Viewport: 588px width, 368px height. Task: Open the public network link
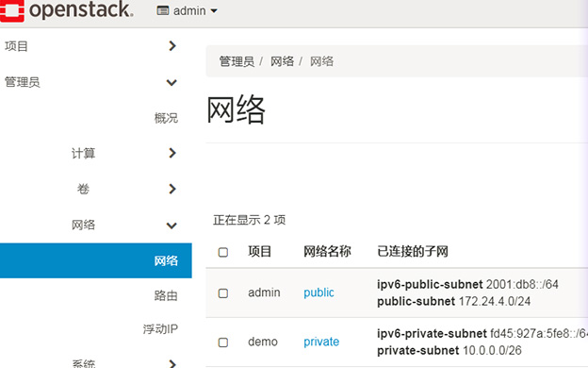pos(318,293)
